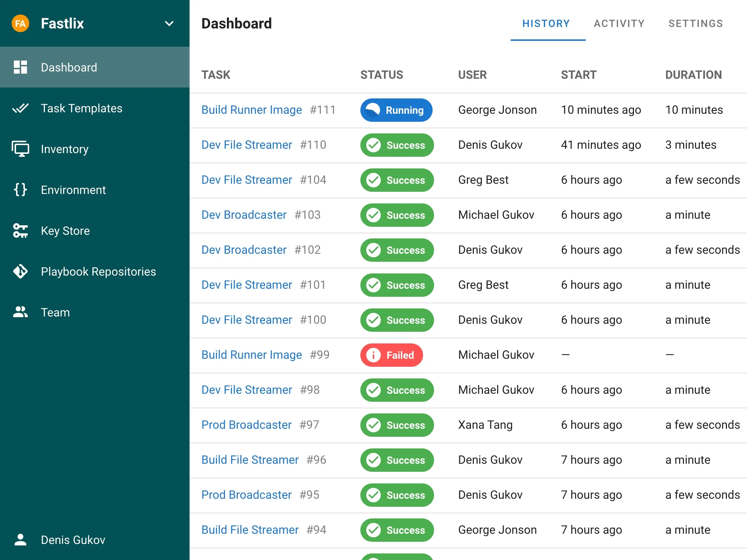Open the Settings tab
This screenshot has height=560, width=747.
click(x=696, y=23)
